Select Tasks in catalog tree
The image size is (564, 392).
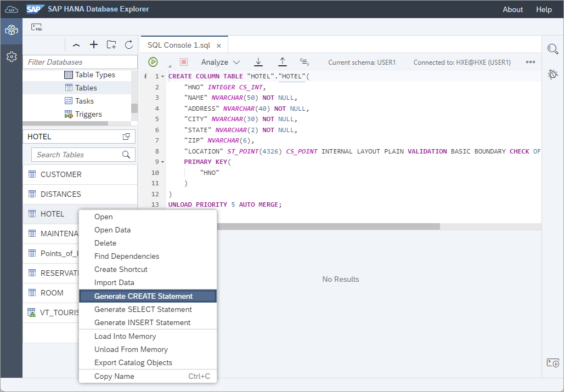(79, 101)
